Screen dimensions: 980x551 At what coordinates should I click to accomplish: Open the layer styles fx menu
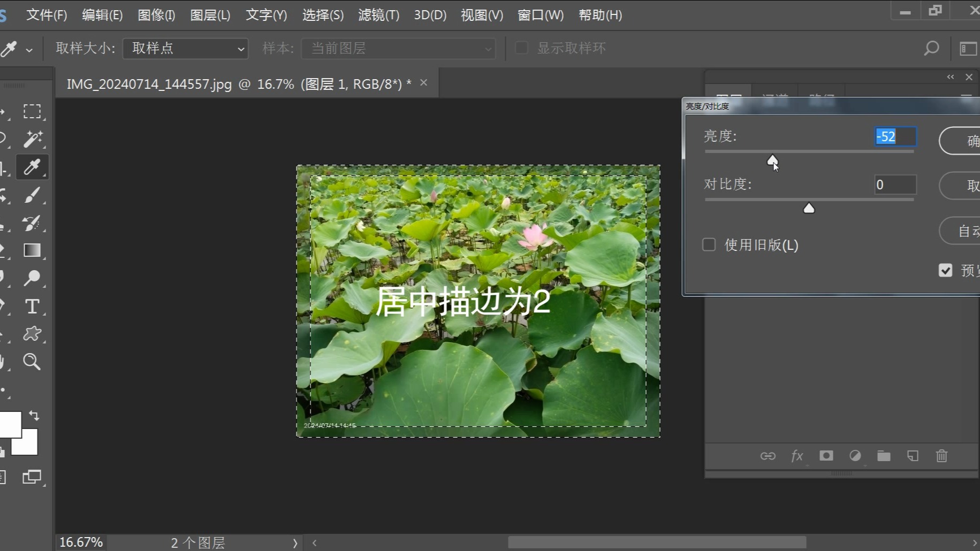pos(797,456)
